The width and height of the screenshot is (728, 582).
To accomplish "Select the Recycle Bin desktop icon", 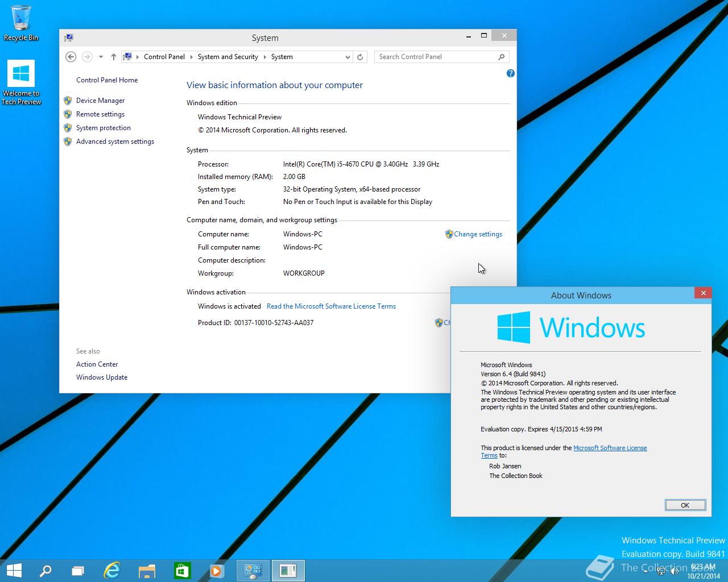I will click(x=21, y=23).
